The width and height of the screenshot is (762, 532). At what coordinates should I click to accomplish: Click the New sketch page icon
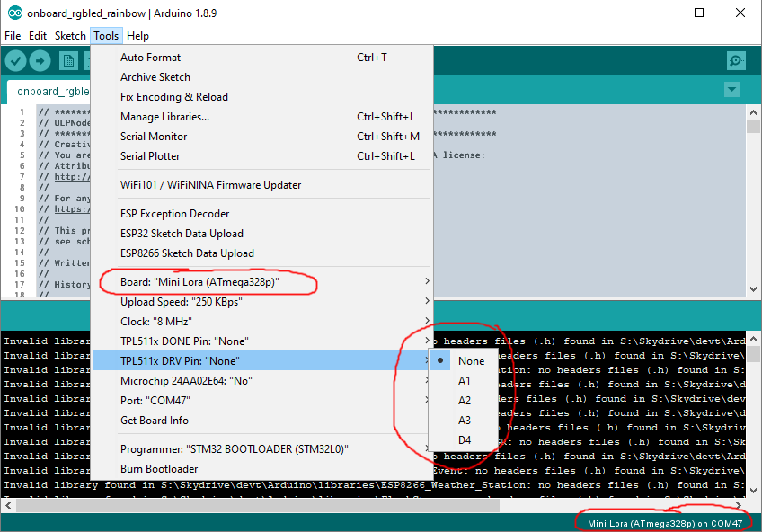pyautogui.click(x=68, y=61)
